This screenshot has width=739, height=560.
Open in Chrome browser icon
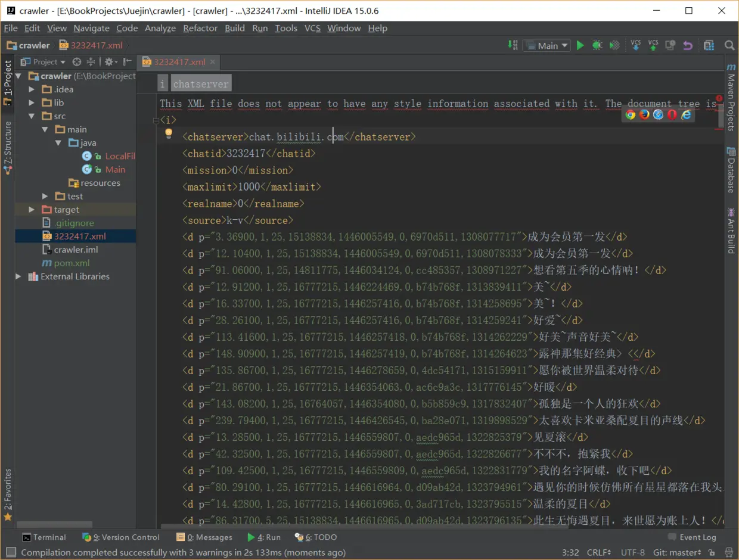coord(631,115)
